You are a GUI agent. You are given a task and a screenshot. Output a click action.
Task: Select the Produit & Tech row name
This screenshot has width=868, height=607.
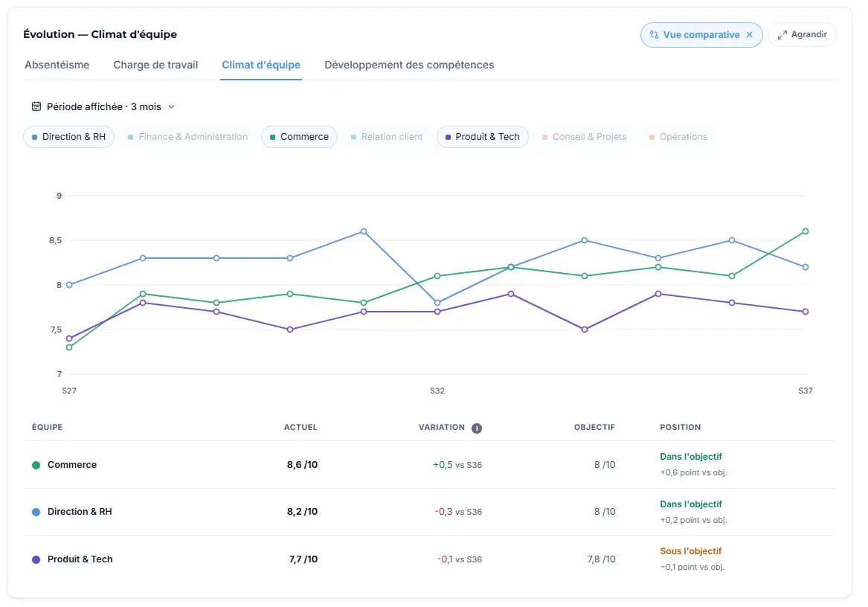80,559
